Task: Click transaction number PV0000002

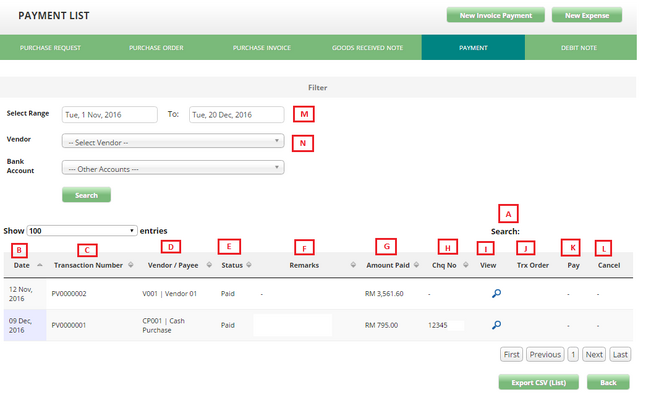Action: pos(69,294)
